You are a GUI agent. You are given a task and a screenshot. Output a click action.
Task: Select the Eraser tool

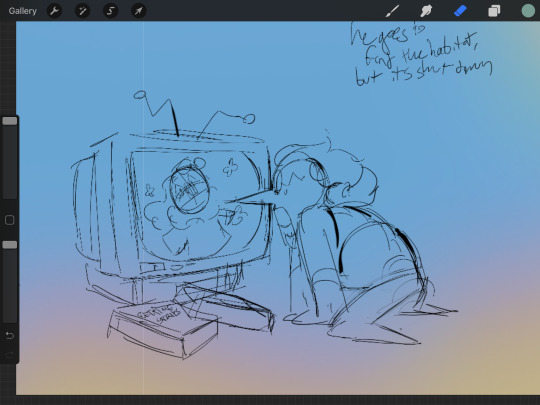click(460, 11)
